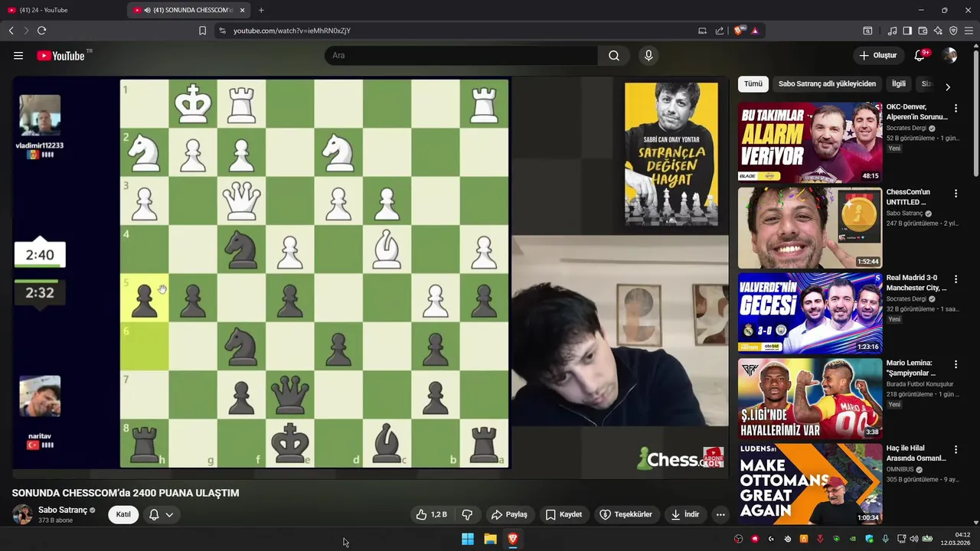The height and width of the screenshot is (551, 980).
Task: Select the İlgili filter chip
Action: click(x=898, y=84)
